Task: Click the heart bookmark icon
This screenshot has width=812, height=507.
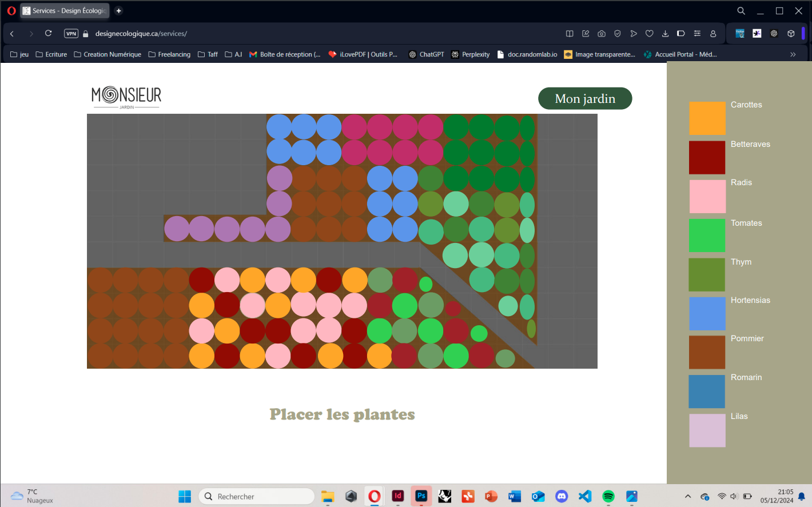Action: [x=649, y=34]
